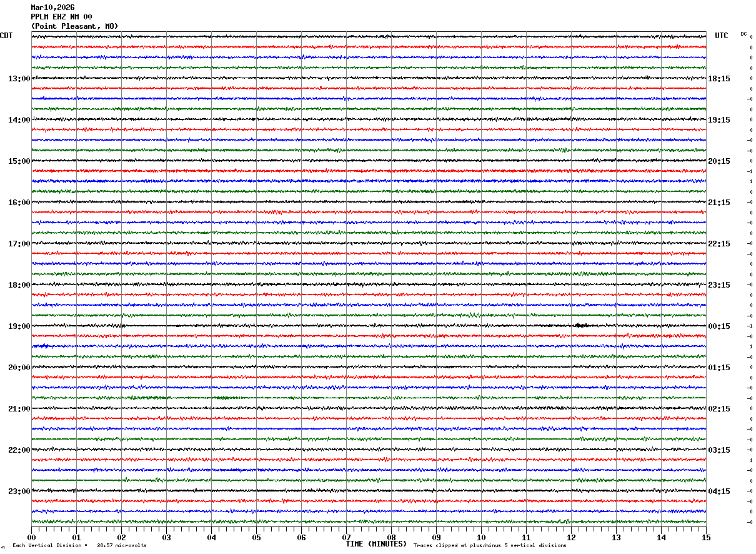Click the 19:00 CDT time label

19,326
